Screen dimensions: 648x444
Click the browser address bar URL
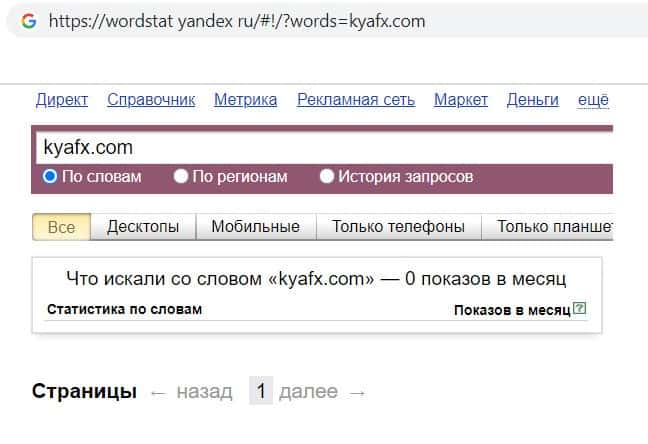(x=237, y=21)
